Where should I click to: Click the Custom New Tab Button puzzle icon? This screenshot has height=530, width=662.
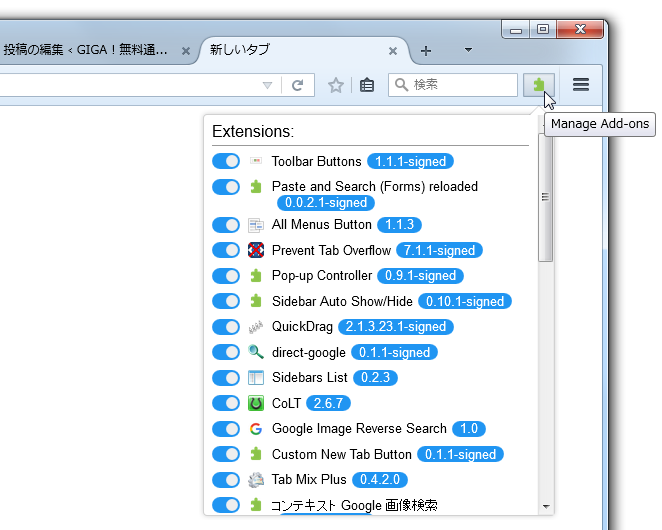(x=255, y=454)
